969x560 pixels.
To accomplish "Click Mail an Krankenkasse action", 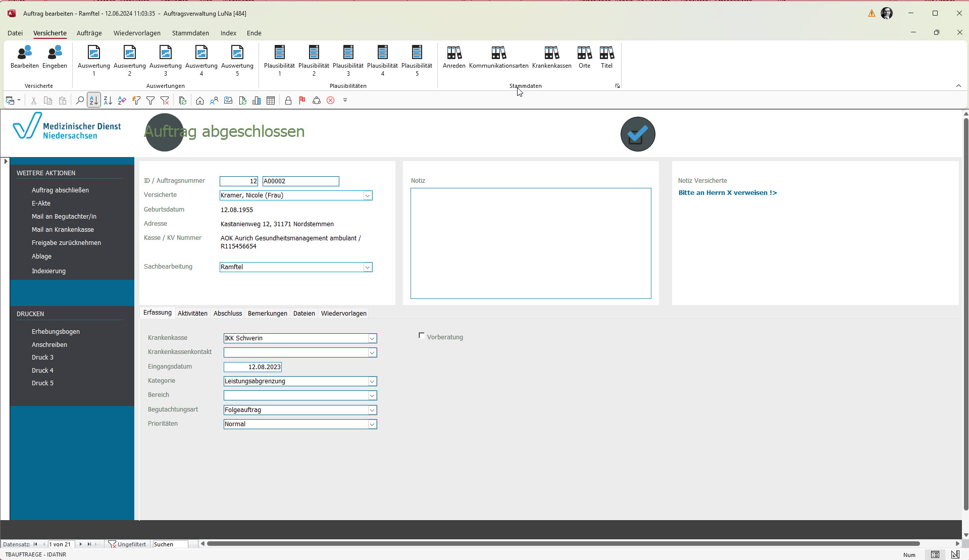I will click(63, 230).
